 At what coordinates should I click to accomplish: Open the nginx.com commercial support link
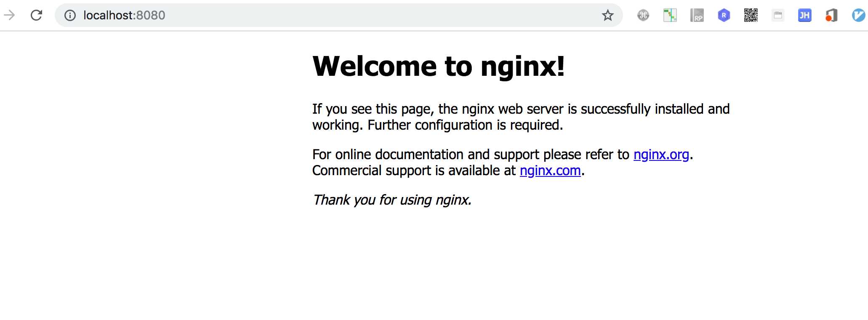[550, 171]
